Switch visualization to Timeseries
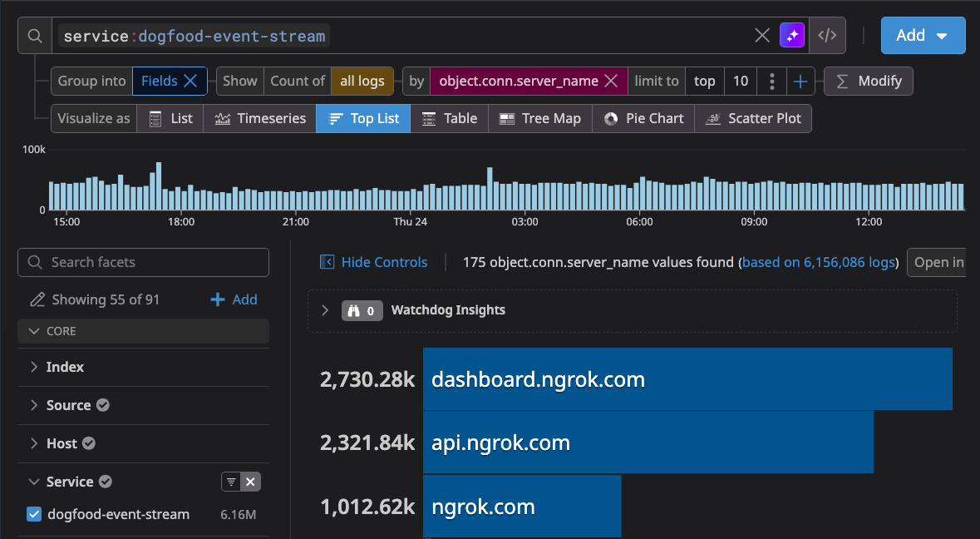This screenshot has height=539, width=980. tap(260, 118)
